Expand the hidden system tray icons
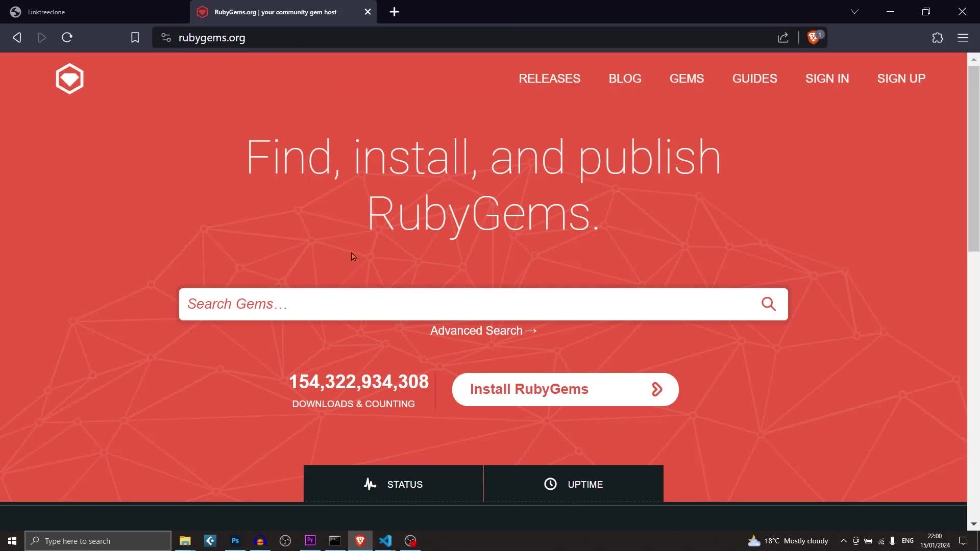Viewport: 980px width, 551px height. pos(843,541)
